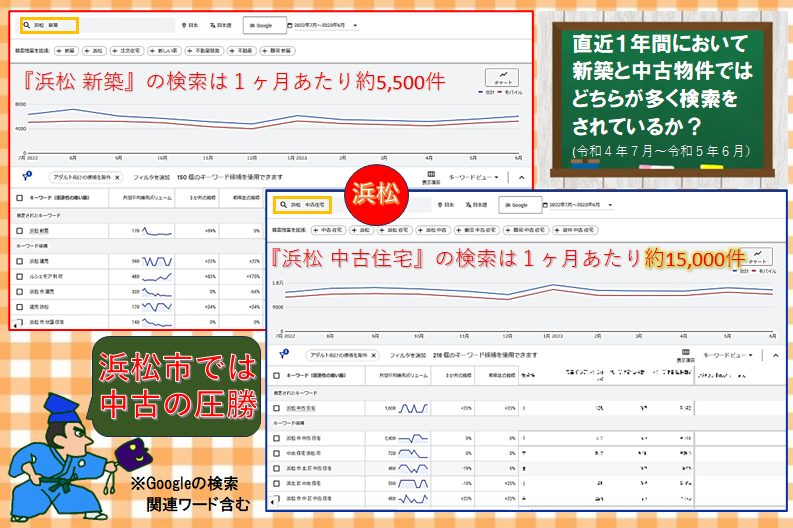Click the 日本語 language icon in the 中古住宅 window
This screenshot has height=528, width=793.
[x=468, y=205]
